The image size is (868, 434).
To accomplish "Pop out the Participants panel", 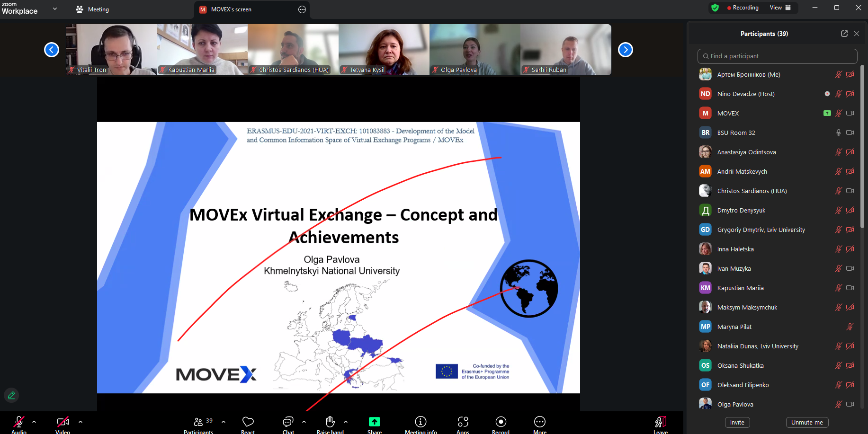I will pos(844,34).
